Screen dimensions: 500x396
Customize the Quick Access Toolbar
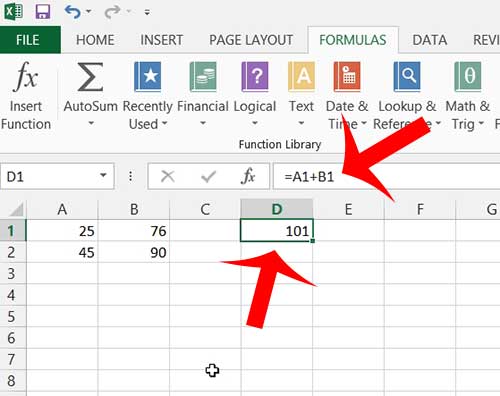point(147,12)
